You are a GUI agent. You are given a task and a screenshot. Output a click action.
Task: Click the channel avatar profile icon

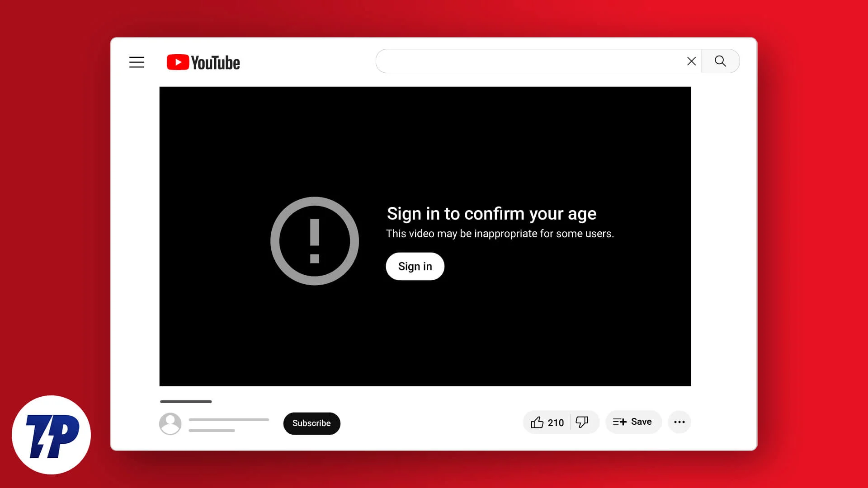pyautogui.click(x=170, y=423)
